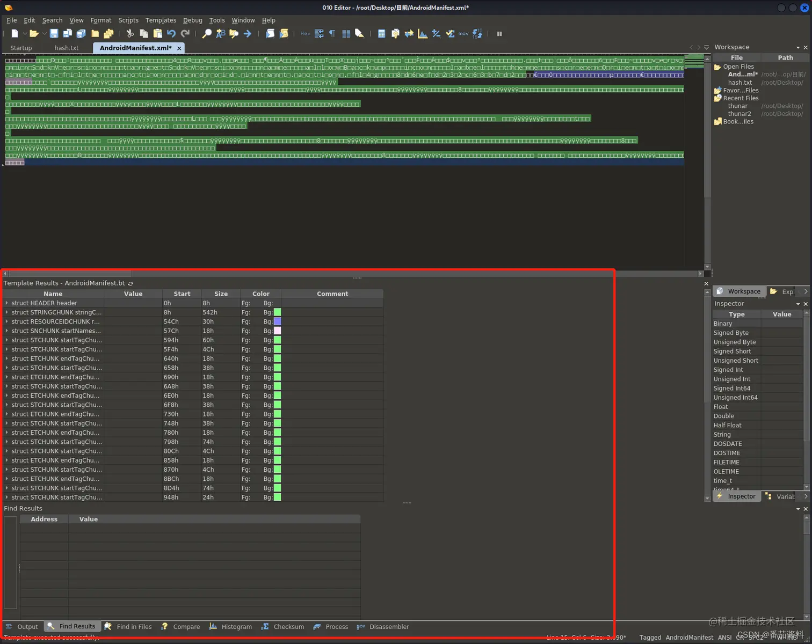Toggle whitespace display with the pilcrow icon
The height and width of the screenshot is (644, 812).
(x=332, y=33)
